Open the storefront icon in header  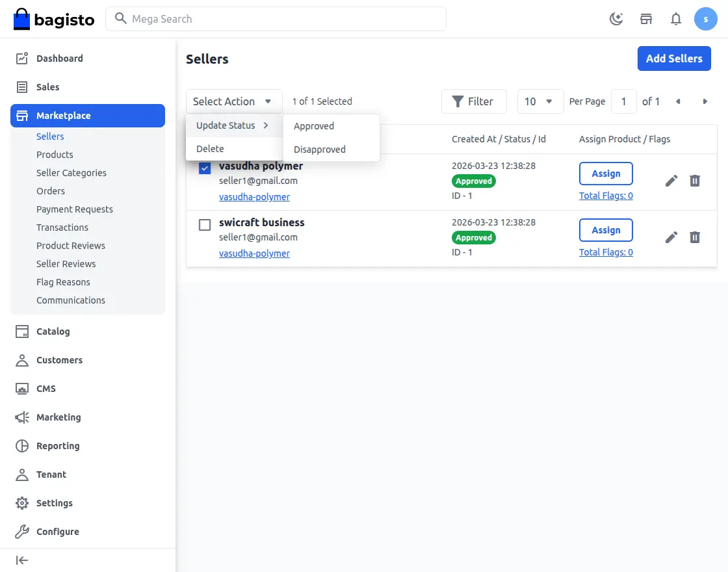[646, 19]
